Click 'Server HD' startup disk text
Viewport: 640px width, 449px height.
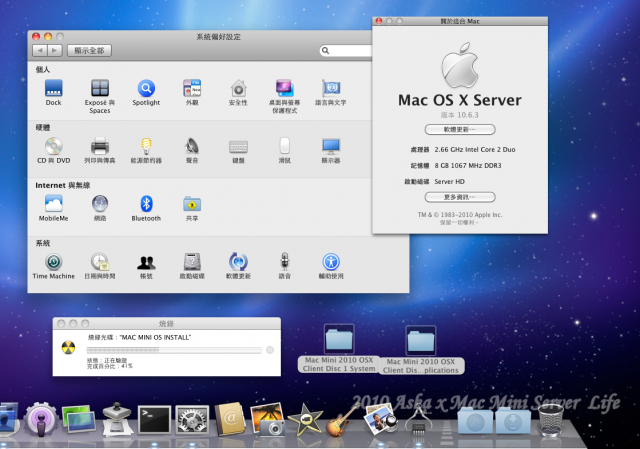tap(449, 182)
